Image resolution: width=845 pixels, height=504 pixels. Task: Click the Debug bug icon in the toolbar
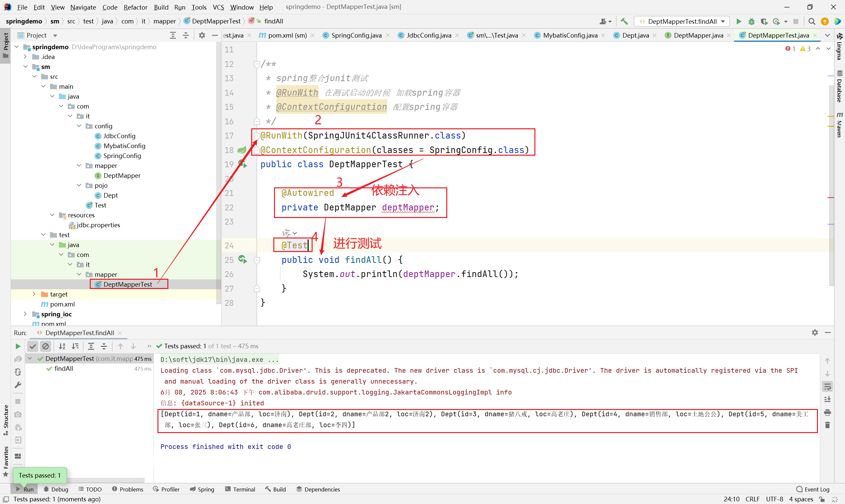pyautogui.click(x=751, y=21)
